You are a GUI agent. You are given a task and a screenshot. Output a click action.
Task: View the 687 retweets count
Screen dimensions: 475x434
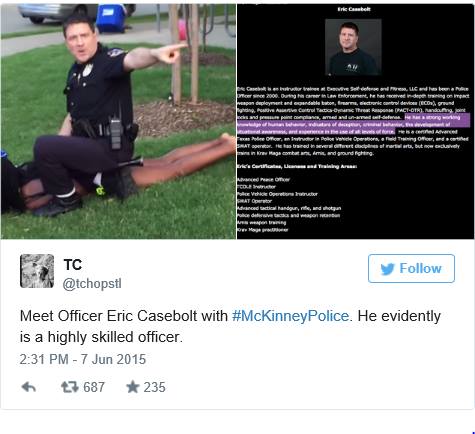(94, 387)
